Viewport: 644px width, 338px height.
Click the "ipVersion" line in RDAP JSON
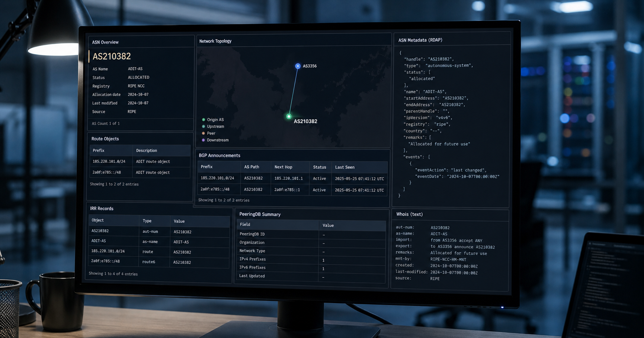(428, 118)
